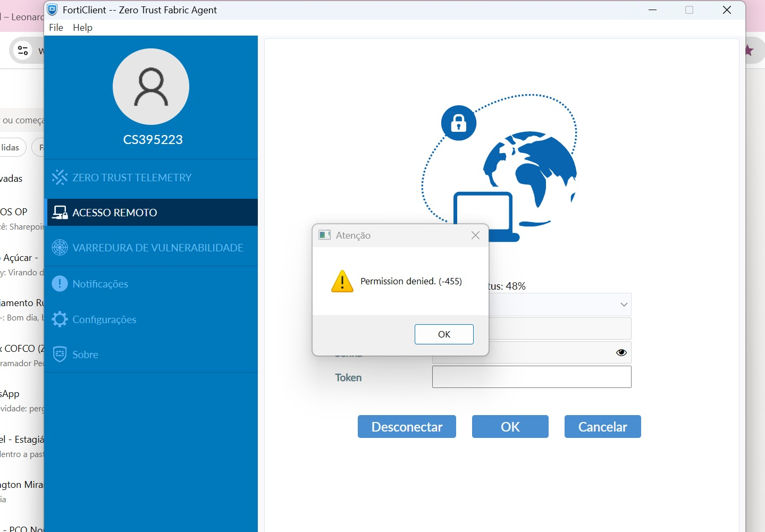Click the Desconectar button
This screenshot has width=765, height=532.
[407, 427]
